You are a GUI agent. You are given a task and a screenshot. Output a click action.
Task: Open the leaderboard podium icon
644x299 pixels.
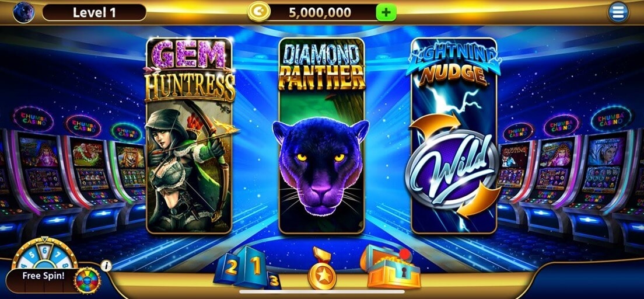click(x=247, y=267)
